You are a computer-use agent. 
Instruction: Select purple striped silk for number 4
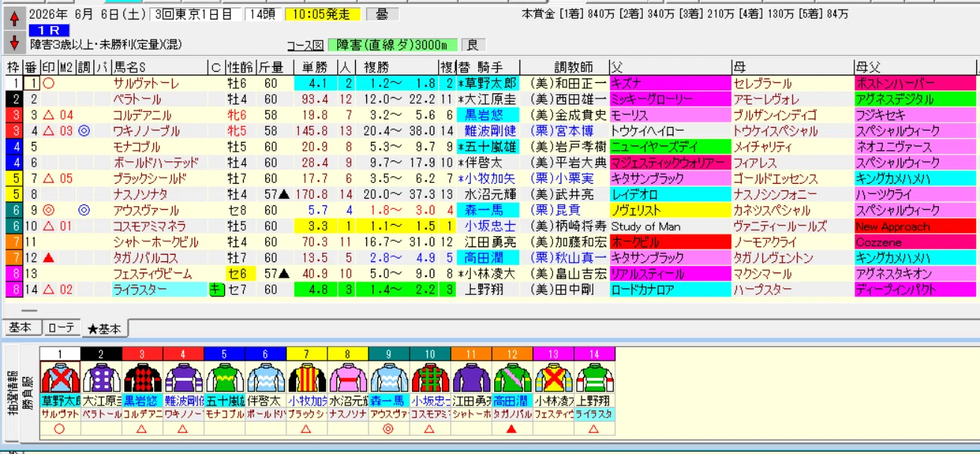coord(182,378)
